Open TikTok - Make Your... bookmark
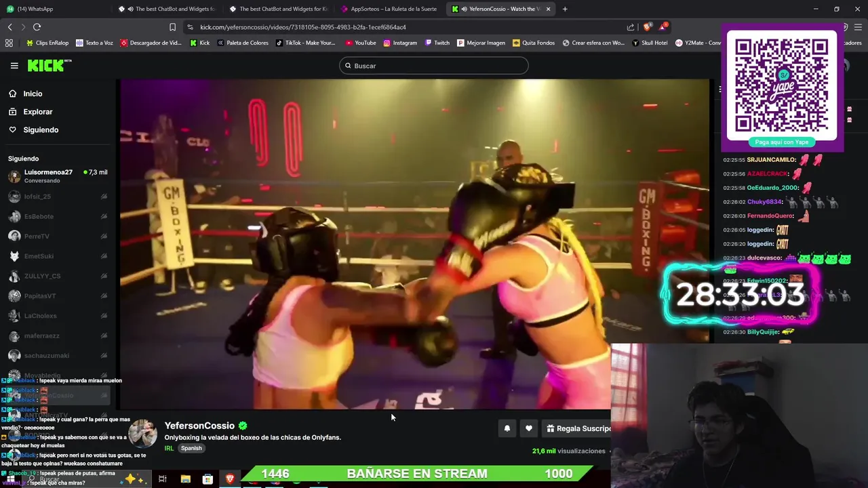This screenshot has width=868, height=488. [x=306, y=43]
